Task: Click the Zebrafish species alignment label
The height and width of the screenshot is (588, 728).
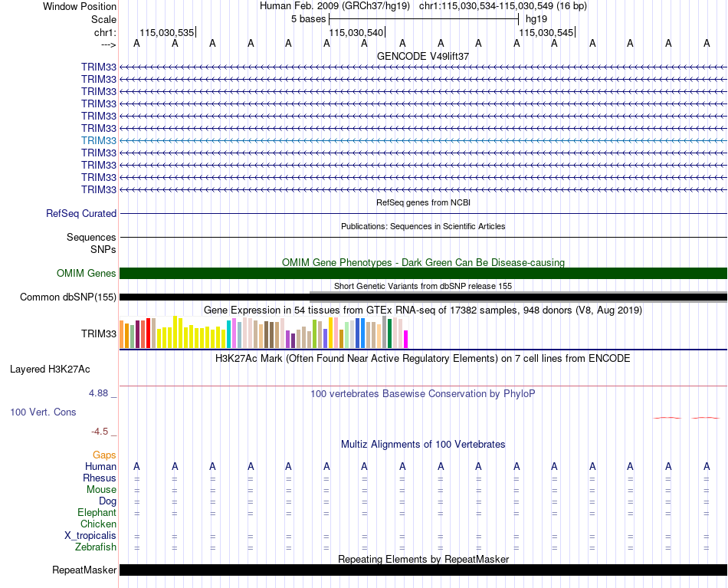Action: [96, 547]
